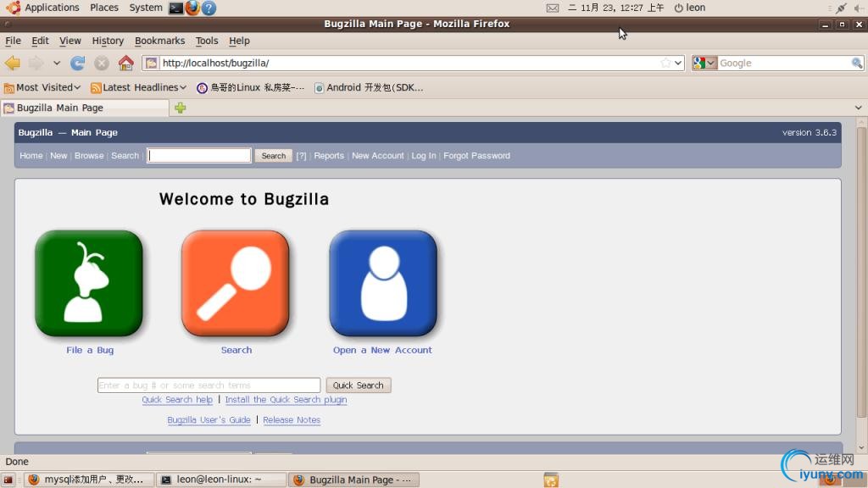Viewport: 868px width, 488px height.
Task: Click the Firefox forward arrow
Action: 36,63
